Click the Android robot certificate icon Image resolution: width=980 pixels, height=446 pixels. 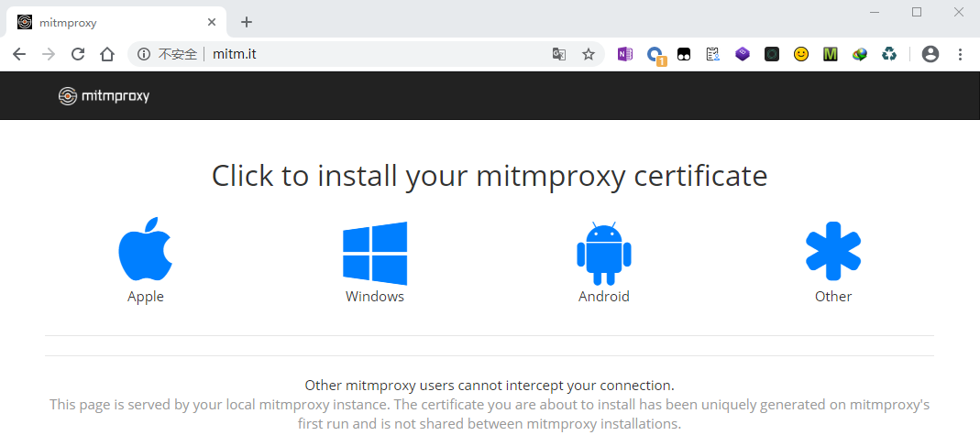click(x=603, y=254)
